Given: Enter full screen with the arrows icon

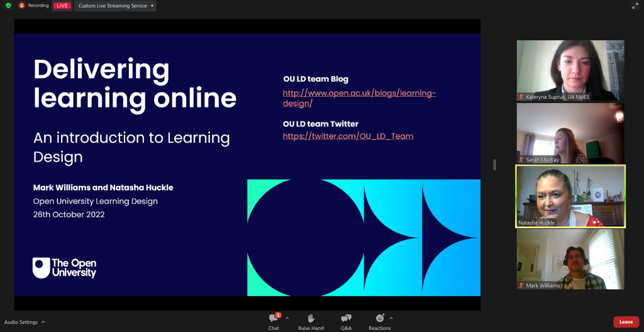Looking at the screenshot, I should (x=635, y=6).
